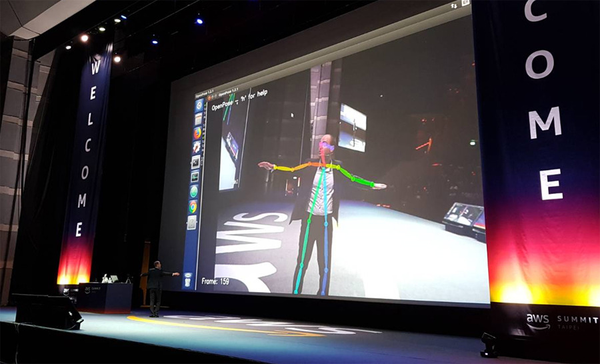
Task: Open the Ubuntu Dash search icon
Action: point(199,105)
